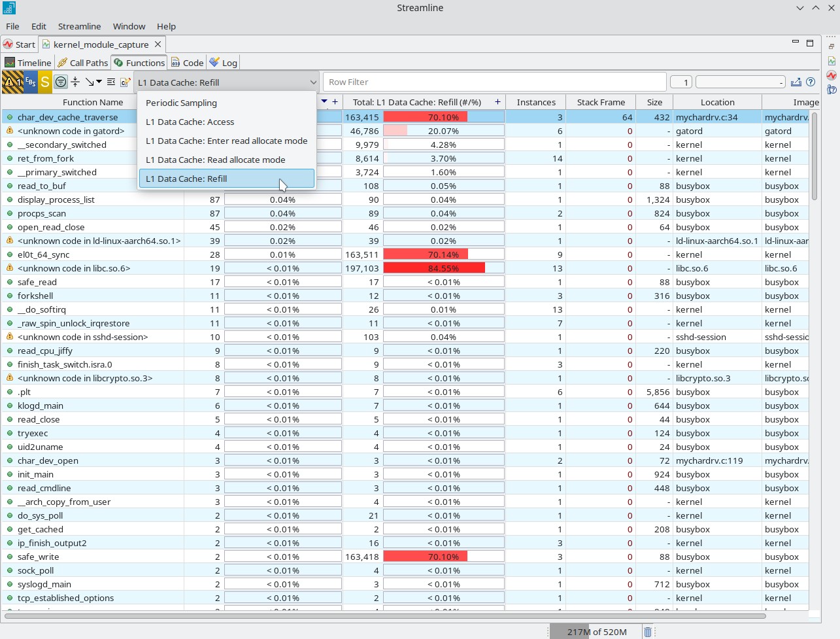Open the Streamline menu in menu bar
Image resolution: width=840 pixels, height=639 pixels.
(x=79, y=26)
